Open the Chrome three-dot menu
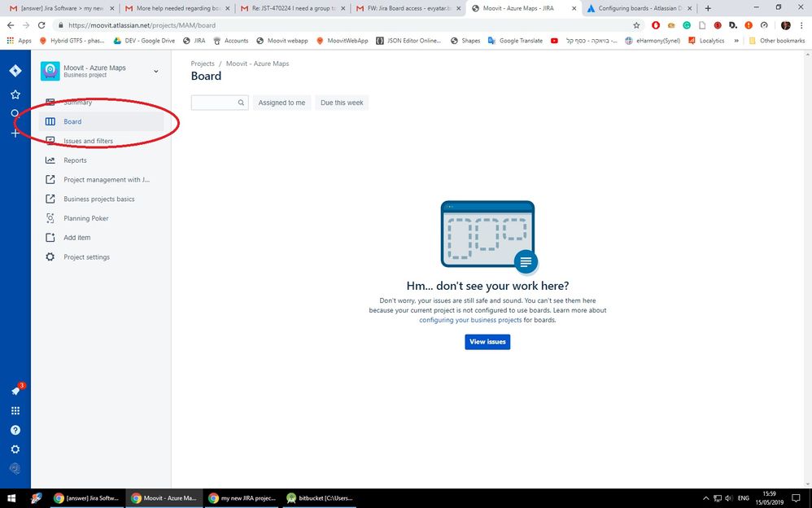This screenshot has height=508, width=812. (x=801, y=25)
